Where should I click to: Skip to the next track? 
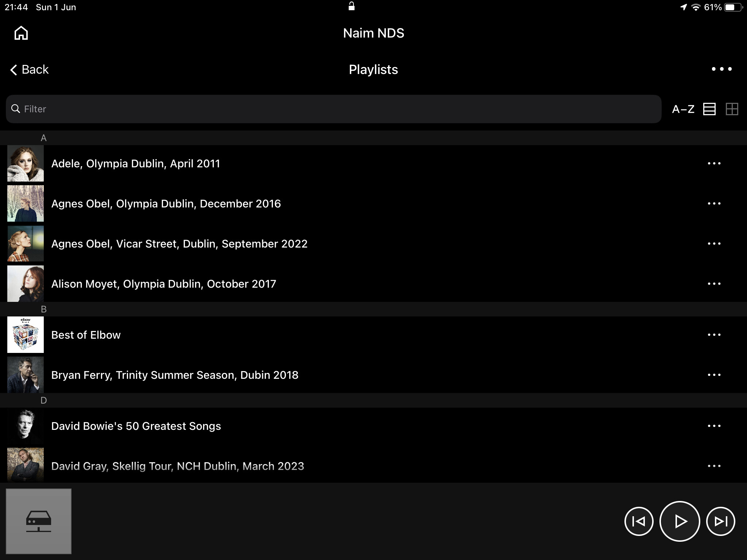720,521
